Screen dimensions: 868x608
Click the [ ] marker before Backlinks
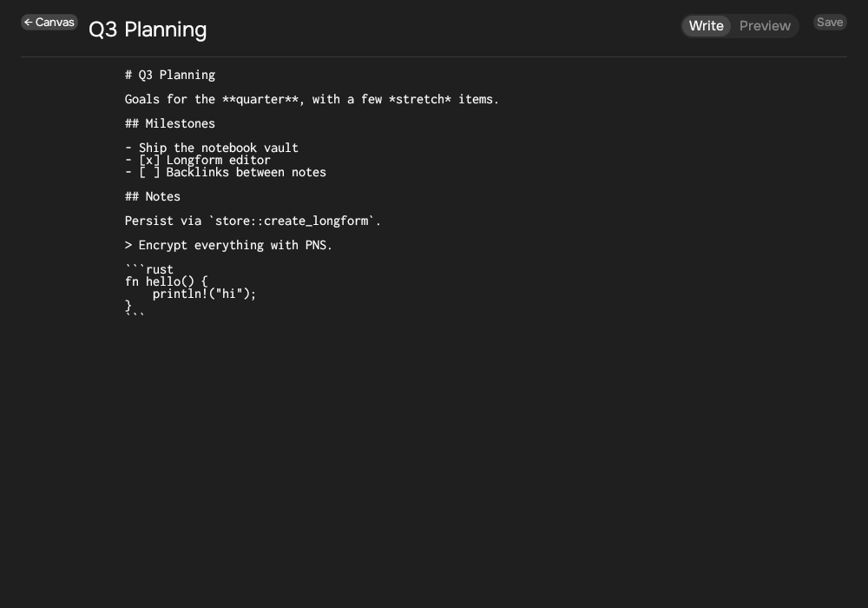[149, 172]
